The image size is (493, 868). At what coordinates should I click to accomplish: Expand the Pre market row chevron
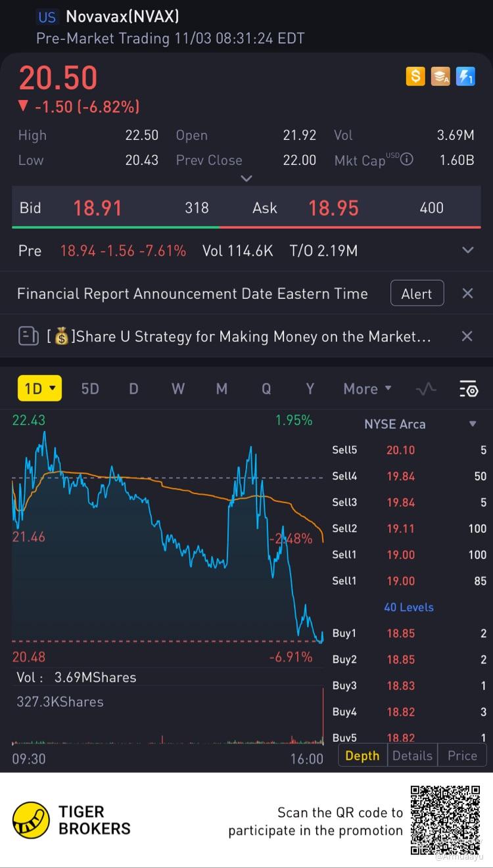click(468, 250)
